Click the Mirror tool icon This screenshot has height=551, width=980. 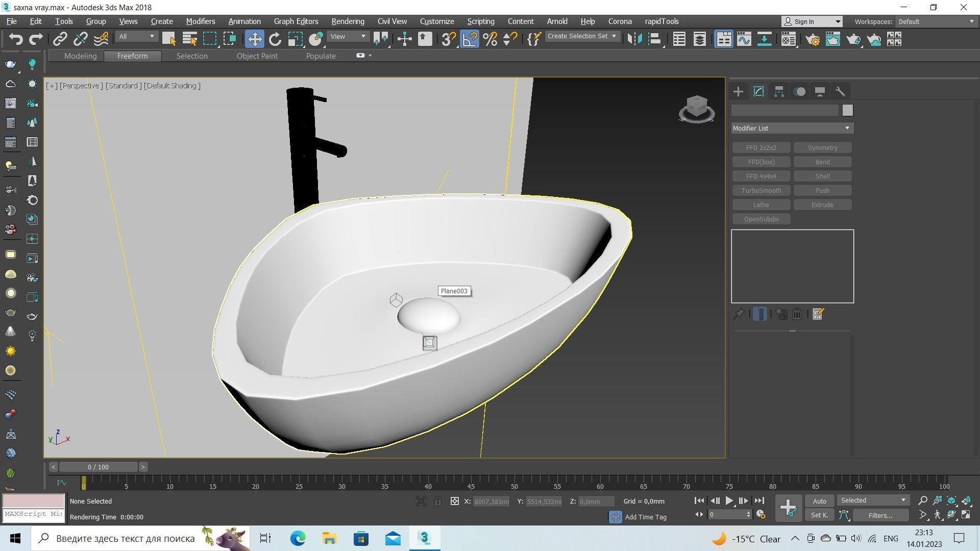point(634,39)
